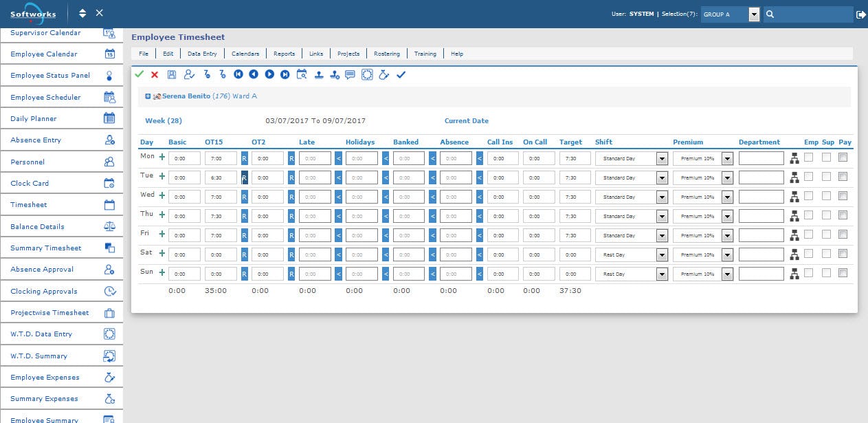Open the Rostering menu
The image size is (868, 423).
click(x=387, y=53)
